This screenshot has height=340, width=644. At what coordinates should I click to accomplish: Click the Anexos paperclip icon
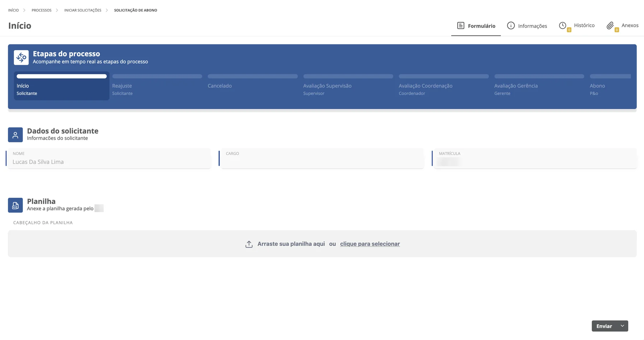click(x=610, y=25)
